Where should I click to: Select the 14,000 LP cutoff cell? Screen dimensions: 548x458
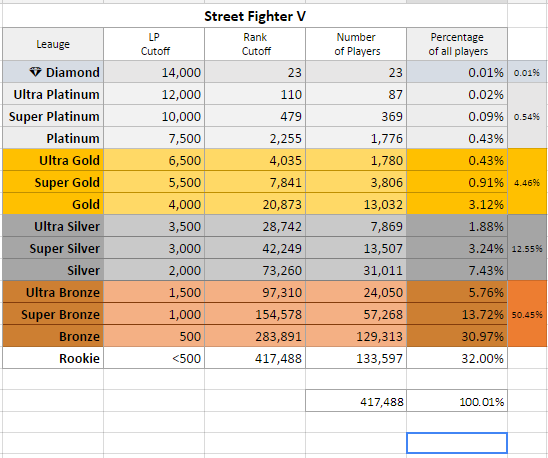(x=154, y=72)
